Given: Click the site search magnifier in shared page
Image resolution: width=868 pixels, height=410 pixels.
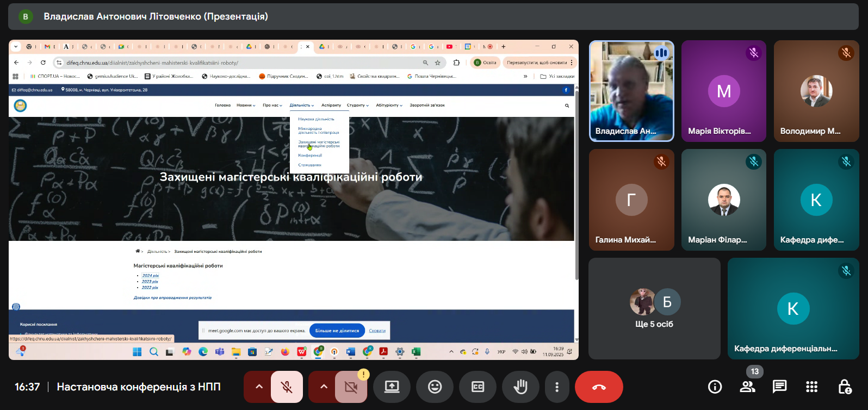Looking at the screenshot, I should click(x=567, y=105).
